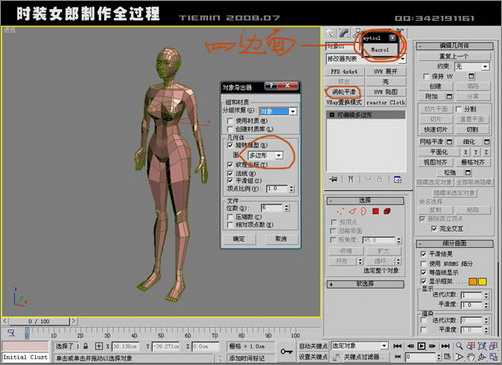Activate Zoom All viewport tool
The height and width of the screenshot is (365, 502).
click(471, 346)
